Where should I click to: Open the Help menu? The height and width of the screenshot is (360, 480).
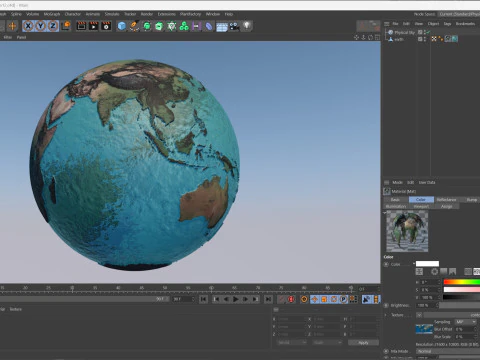coord(229,14)
